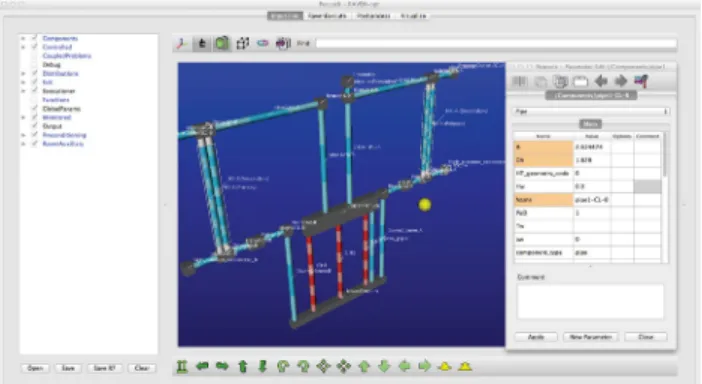
Task: Select the Main tab in parameter panel
Action: pos(591,124)
